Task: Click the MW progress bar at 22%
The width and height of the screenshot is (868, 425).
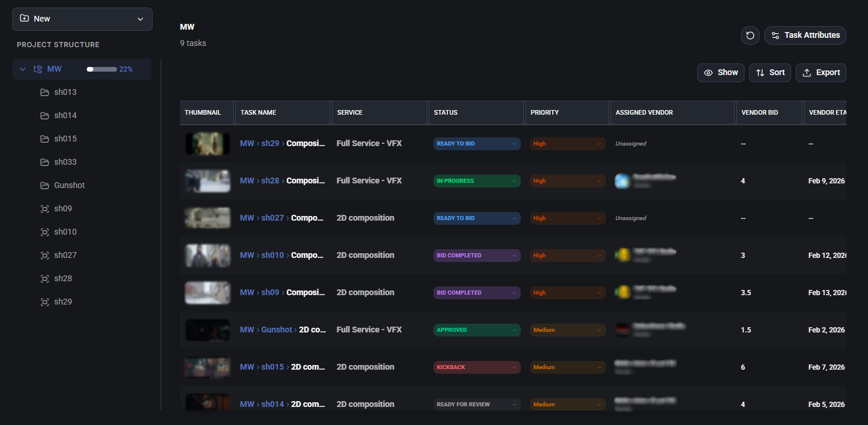Action: pyautogui.click(x=102, y=69)
